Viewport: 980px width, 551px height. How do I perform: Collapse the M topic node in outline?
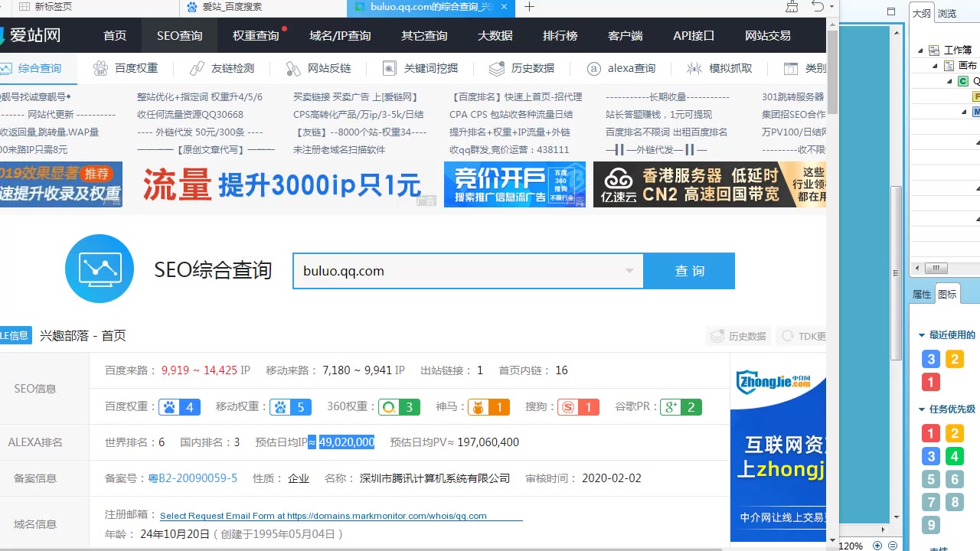click(x=964, y=112)
